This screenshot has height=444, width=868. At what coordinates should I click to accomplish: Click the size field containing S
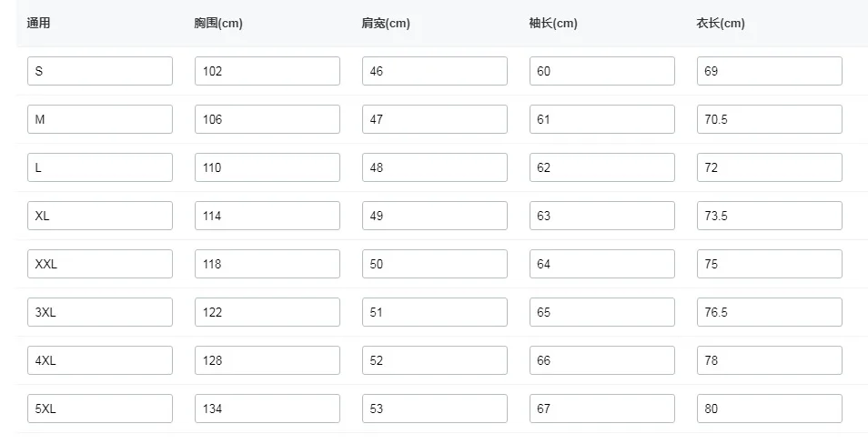pyautogui.click(x=100, y=71)
